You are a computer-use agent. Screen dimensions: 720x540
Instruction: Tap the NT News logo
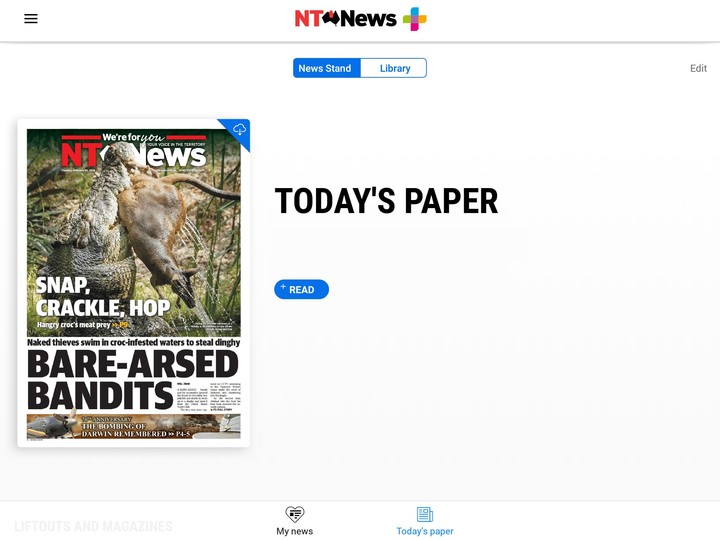pyautogui.click(x=345, y=19)
